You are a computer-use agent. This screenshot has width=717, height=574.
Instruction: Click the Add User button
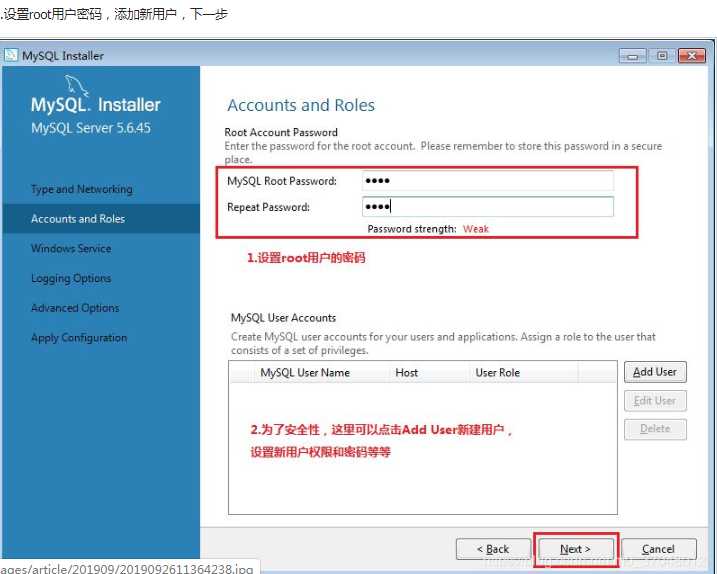(x=655, y=372)
